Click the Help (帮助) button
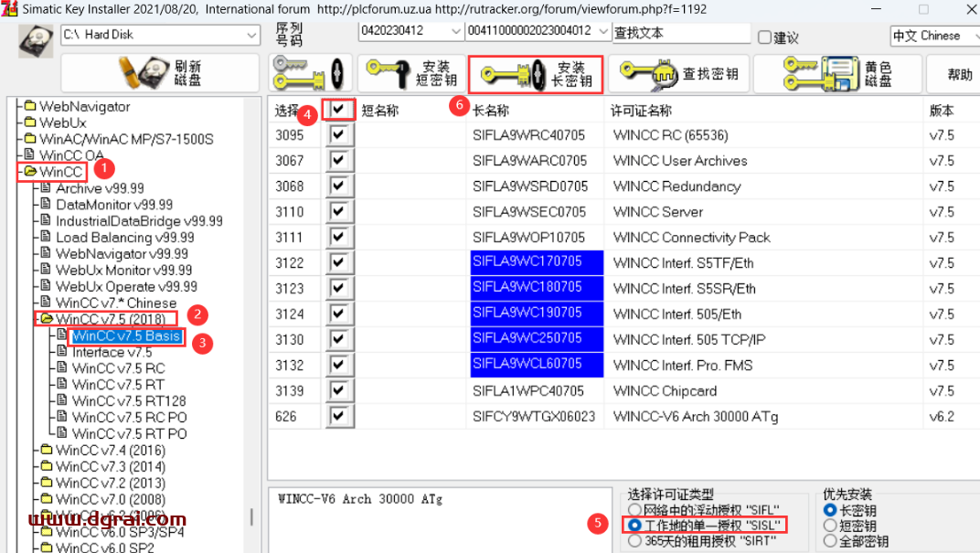 click(958, 74)
